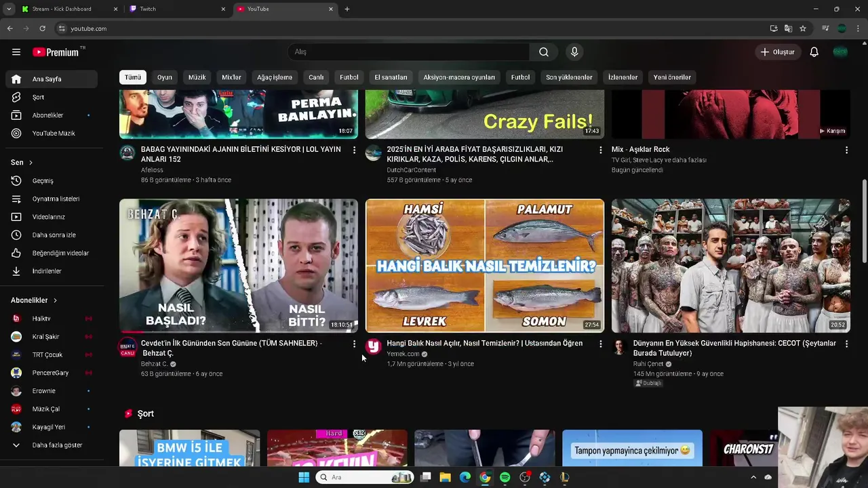Select the İzlenenler chip
Viewport: 868px width, 488px height.
click(623, 77)
